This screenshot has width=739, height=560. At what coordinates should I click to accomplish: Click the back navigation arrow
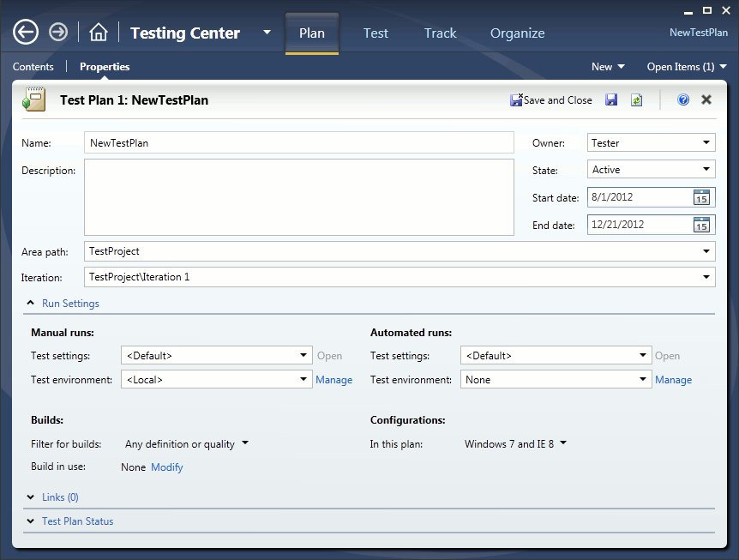(26, 33)
